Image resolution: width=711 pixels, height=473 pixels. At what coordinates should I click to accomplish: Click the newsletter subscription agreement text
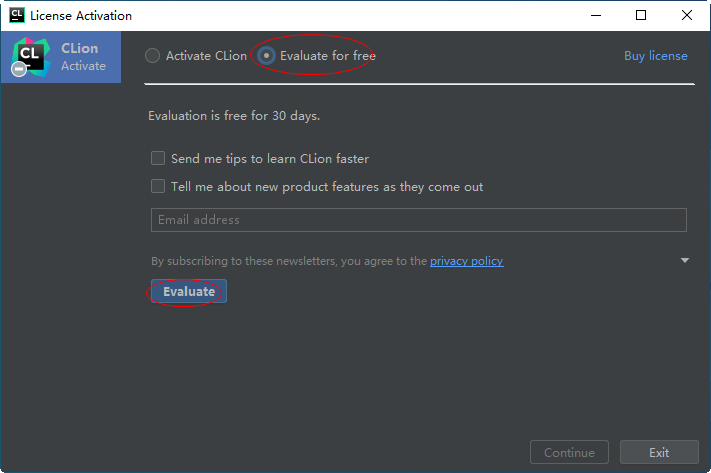click(x=290, y=261)
